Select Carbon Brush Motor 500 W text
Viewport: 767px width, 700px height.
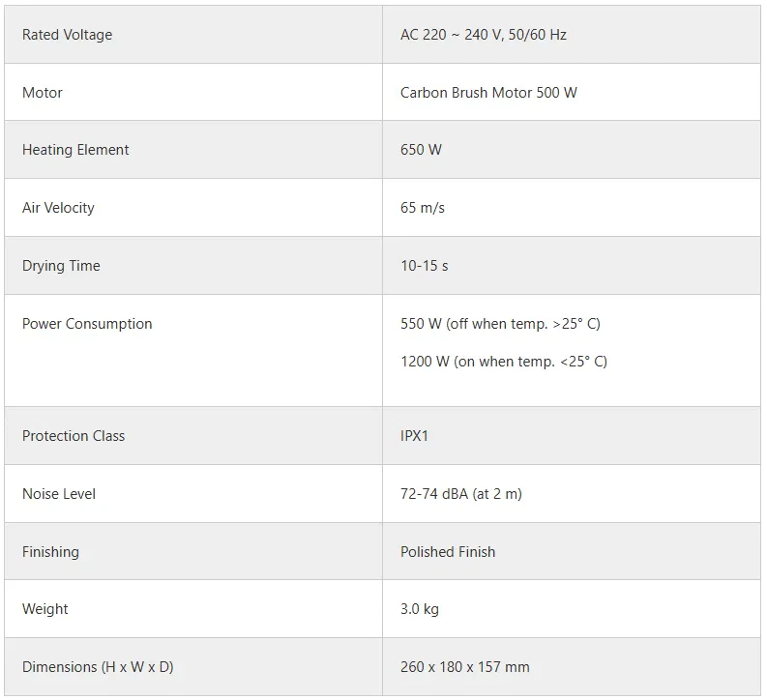click(x=488, y=93)
